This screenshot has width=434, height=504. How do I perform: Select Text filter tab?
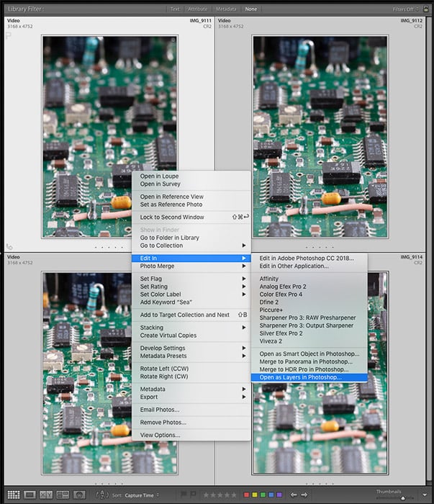coord(175,9)
